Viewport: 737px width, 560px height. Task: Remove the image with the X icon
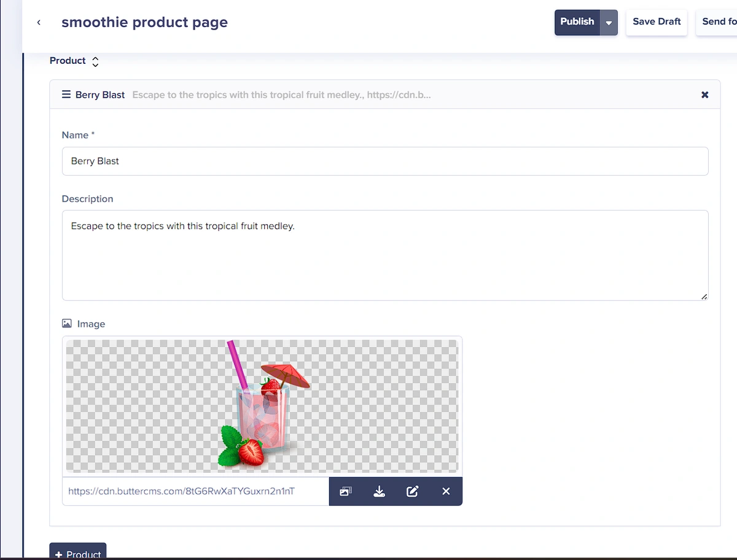446,491
